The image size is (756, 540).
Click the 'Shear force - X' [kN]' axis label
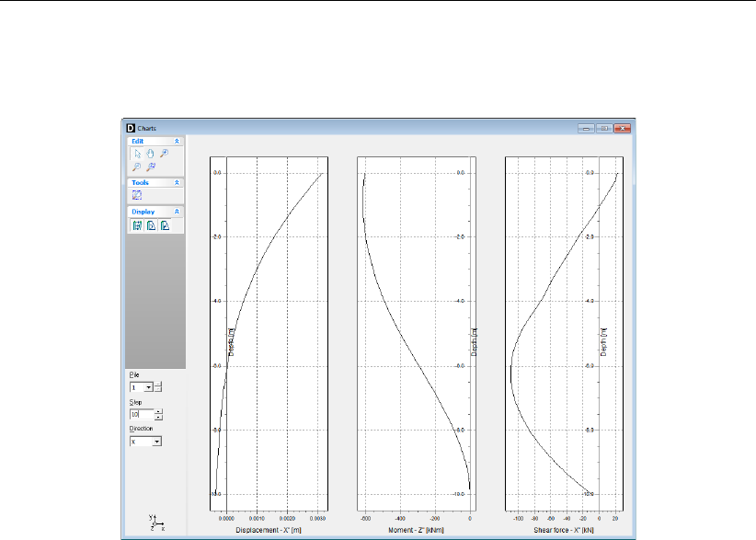coord(564,530)
